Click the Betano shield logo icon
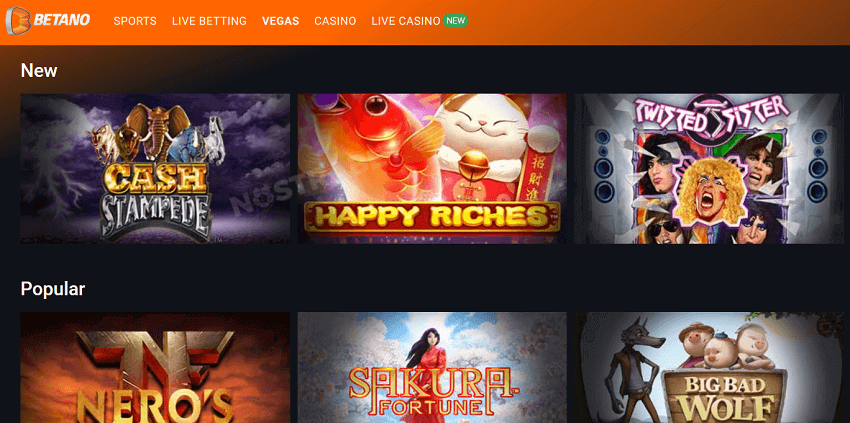The width and height of the screenshot is (850, 423). [x=18, y=21]
